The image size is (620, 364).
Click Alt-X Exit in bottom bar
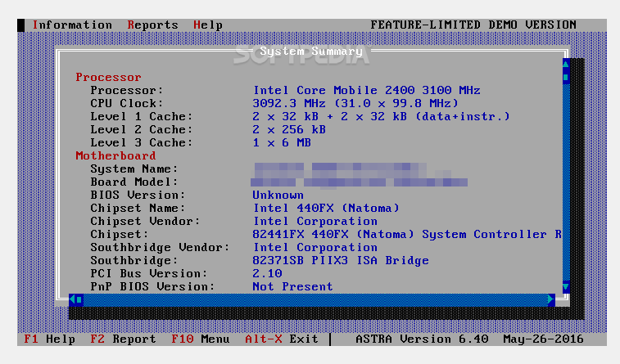(282, 339)
